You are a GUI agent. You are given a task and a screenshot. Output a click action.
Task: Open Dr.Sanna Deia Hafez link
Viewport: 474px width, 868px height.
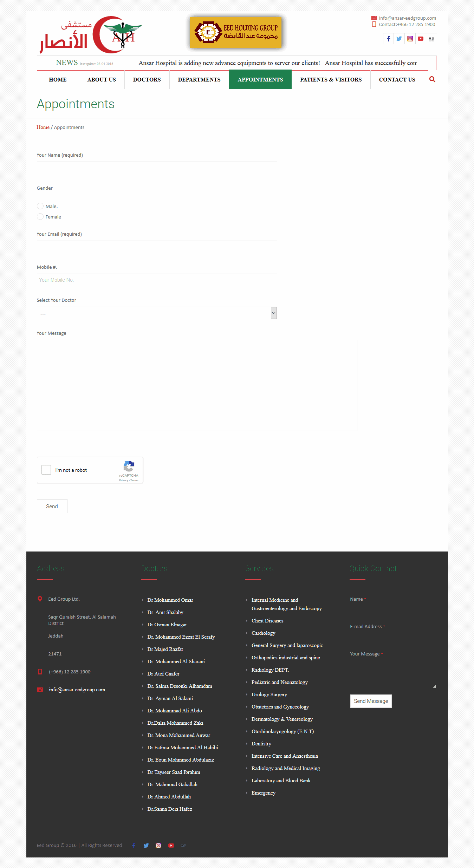click(170, 809)
